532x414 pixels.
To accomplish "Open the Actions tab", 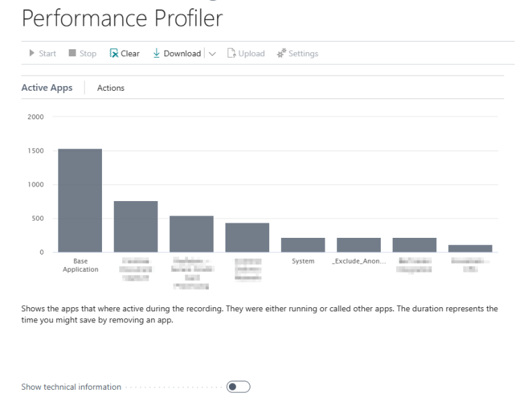I will click(x=110, y=88).
